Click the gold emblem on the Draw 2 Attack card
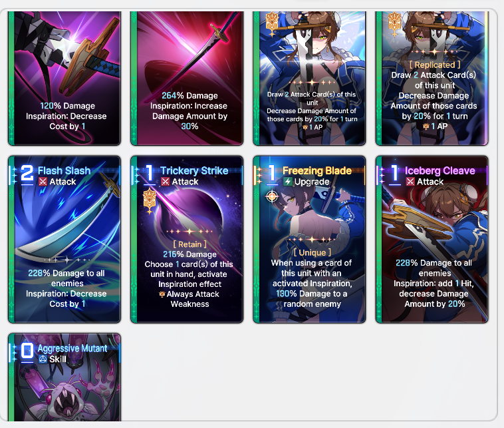This screenshot has height=428, width=504. [272, 25]
